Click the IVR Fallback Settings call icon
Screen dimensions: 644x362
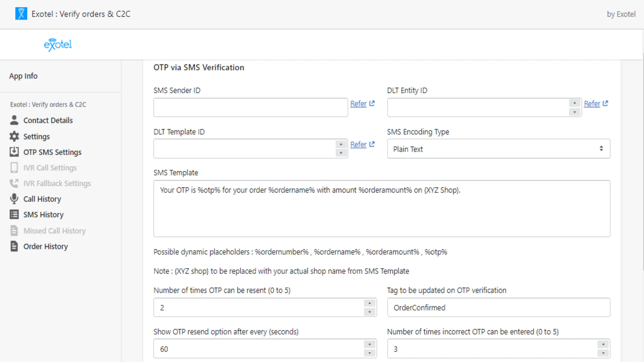[14, 183]
